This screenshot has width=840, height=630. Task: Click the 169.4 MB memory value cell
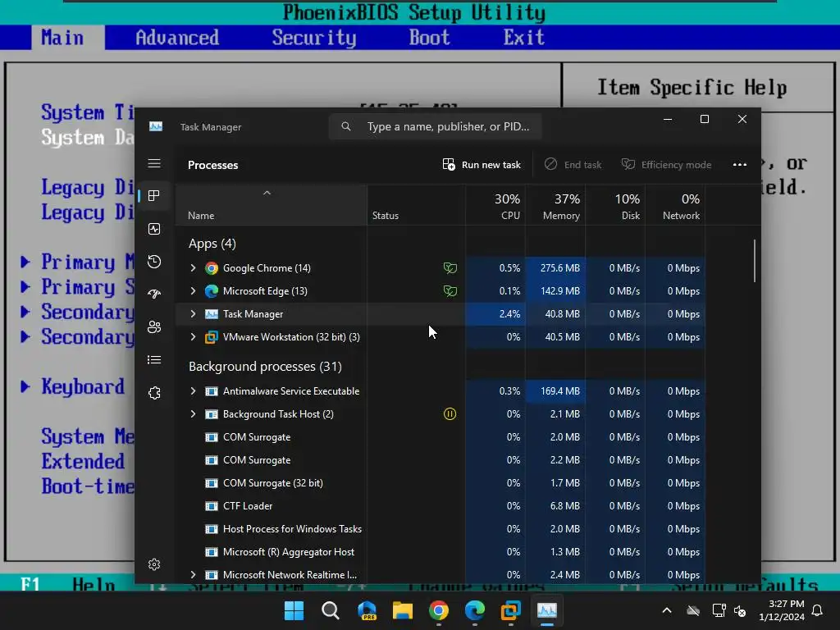click(x=555, y=391)
